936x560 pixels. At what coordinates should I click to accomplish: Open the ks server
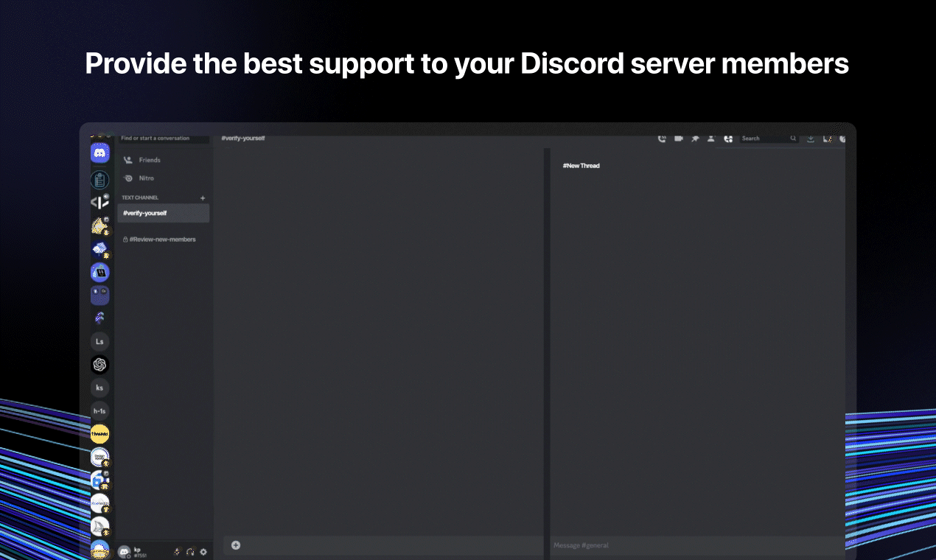point(100,388)
